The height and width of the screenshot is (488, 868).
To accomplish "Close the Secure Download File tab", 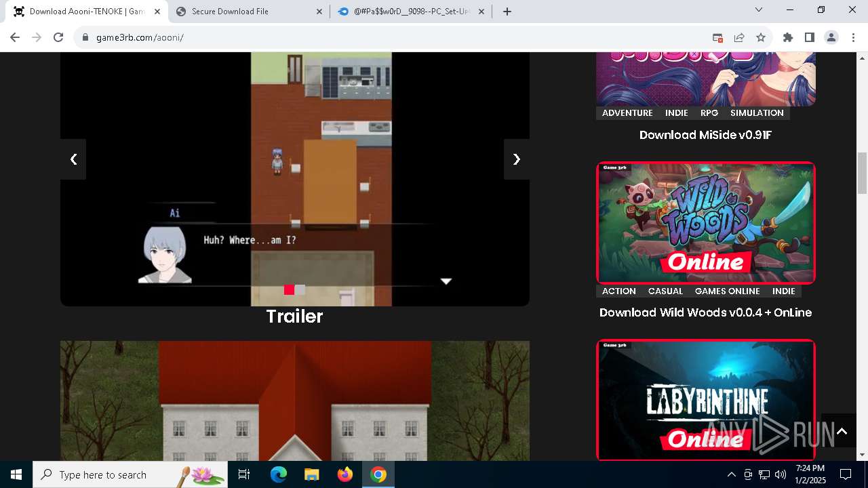I will coord(319,12).
